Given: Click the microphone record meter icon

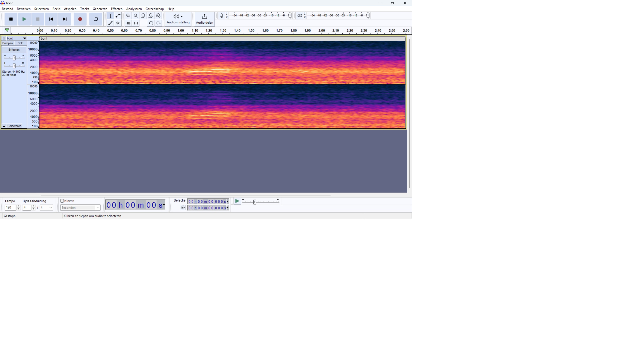Looking at the screenshot, I should (x=222, y=16).
